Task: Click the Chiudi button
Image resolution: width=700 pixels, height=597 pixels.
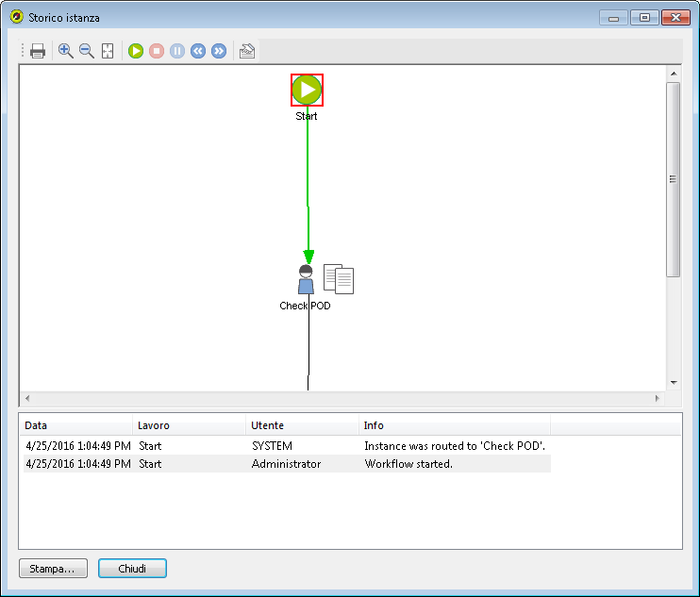Action: (x=132, y=569)
